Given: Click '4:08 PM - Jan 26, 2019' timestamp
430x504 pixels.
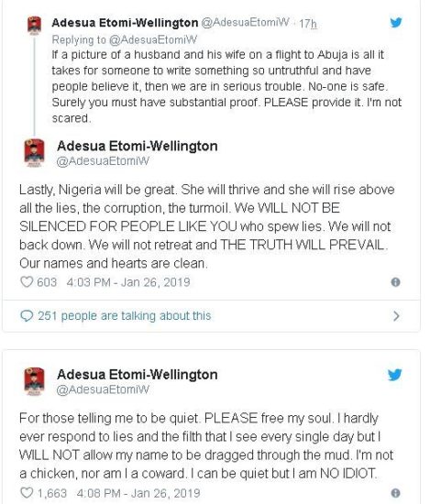Looking at the screenshot, I should click(138, 493).
